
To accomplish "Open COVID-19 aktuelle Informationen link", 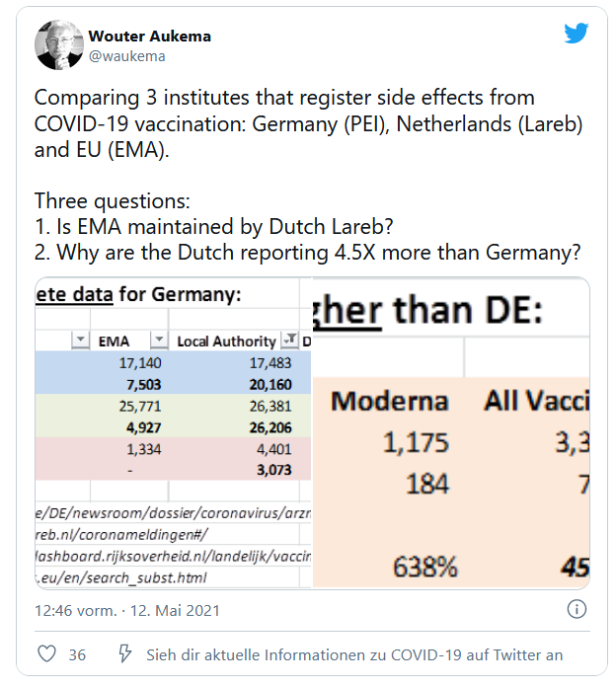I will point(354,655).
